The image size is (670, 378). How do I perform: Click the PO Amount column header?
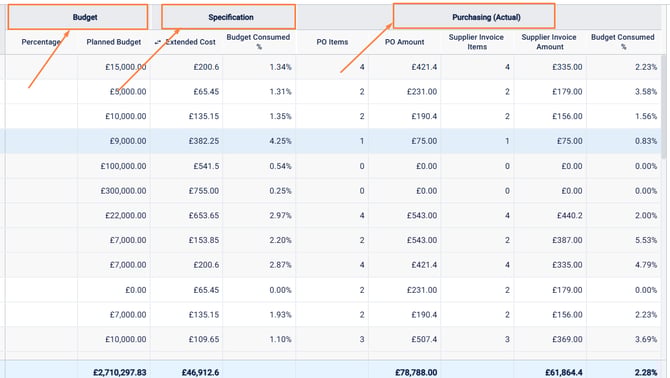tap(404, 42)
